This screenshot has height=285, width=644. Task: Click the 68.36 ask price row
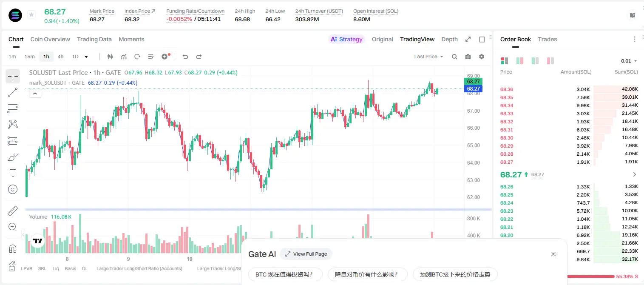(x=569, y=89)
